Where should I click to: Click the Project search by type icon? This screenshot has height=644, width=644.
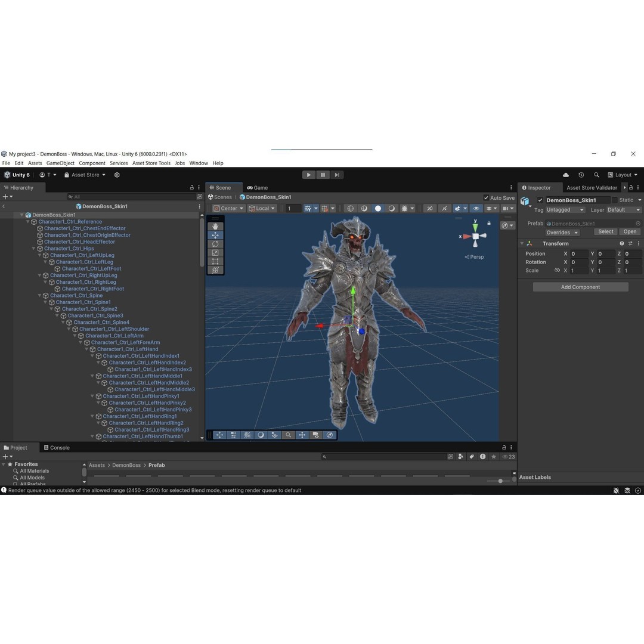coord(461,457)
